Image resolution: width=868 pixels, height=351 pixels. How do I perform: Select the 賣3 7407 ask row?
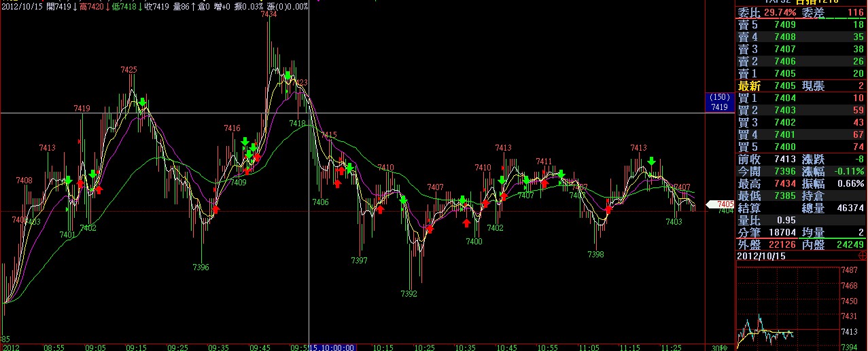click(801, 49)
